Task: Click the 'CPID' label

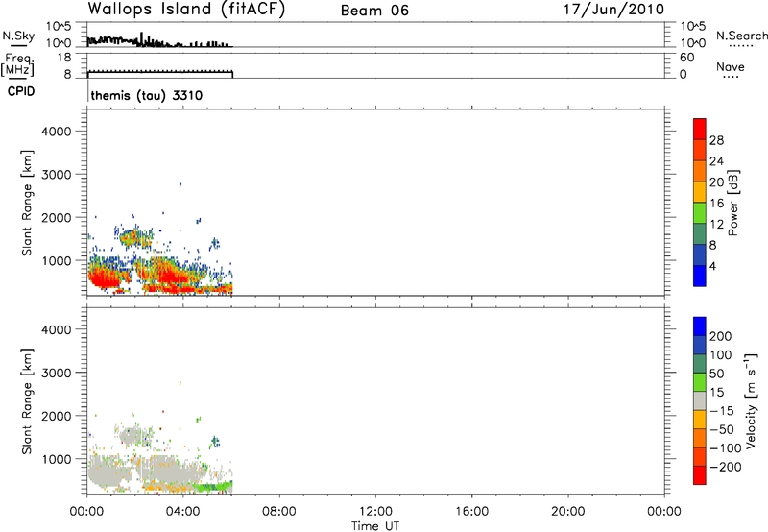Action: click(x=21, y=91)
